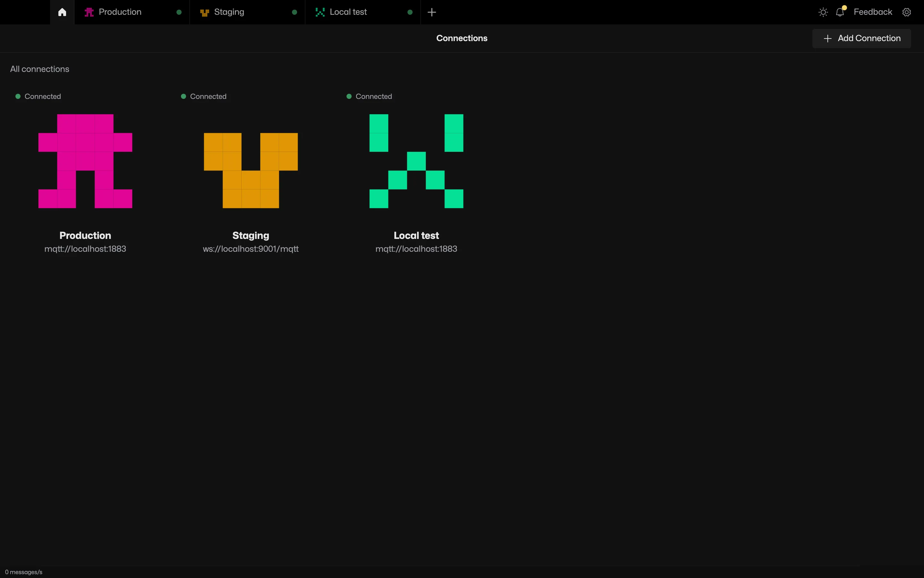The image size is (924, 578).
Task: Toggle light theme with the sun icon
Action: (x=823, y=12)
